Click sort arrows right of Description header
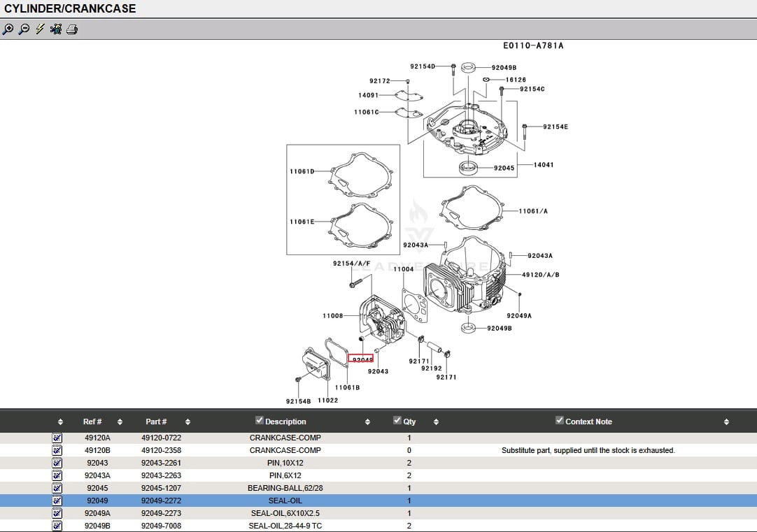This screenshot has height=532, width=757. [x=367, y=422]
